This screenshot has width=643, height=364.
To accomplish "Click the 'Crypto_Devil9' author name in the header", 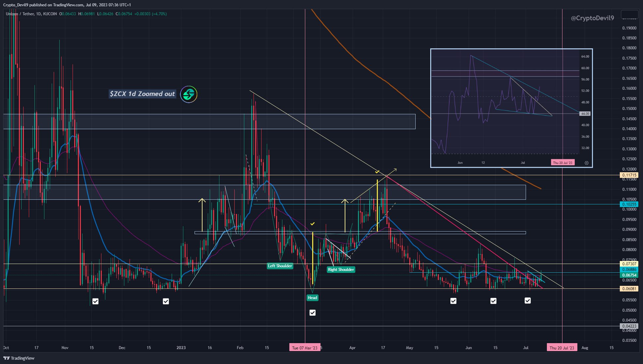I will click(x=16, y=5).
